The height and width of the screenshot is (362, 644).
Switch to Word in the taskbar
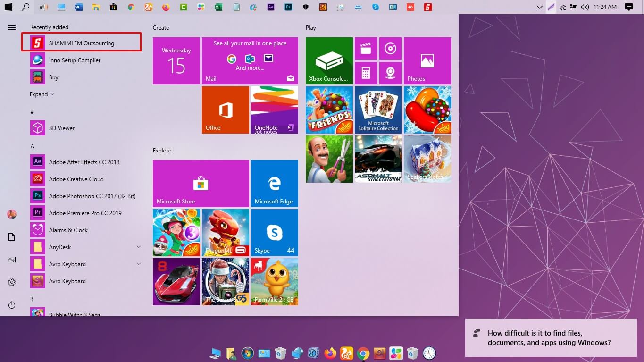click(x=78, y=7)
